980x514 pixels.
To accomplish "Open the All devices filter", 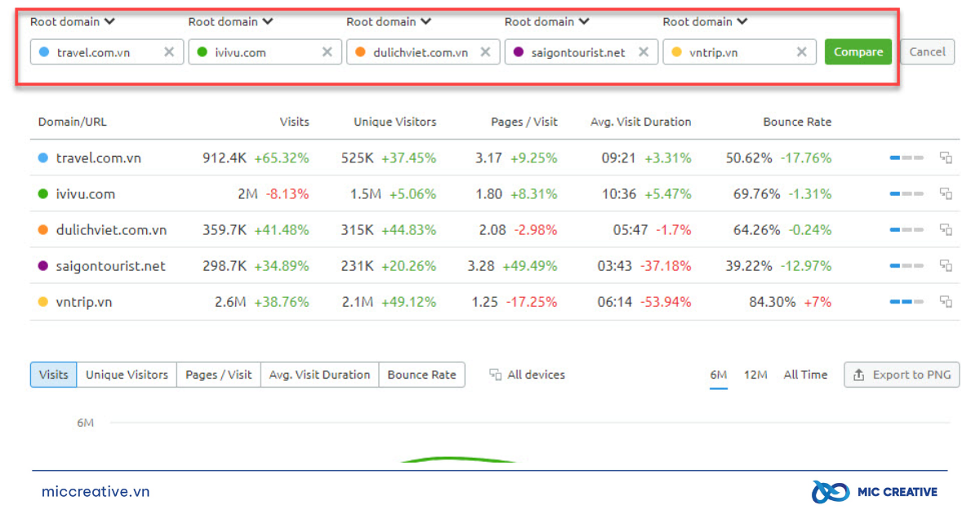I will click(528, 375).
